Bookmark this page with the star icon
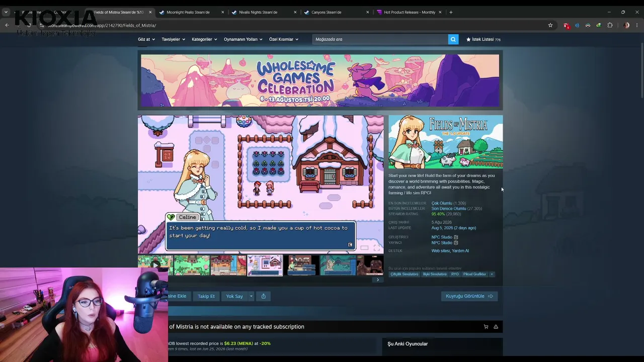Viewport: 644px width, 362px height. (550, 25)
